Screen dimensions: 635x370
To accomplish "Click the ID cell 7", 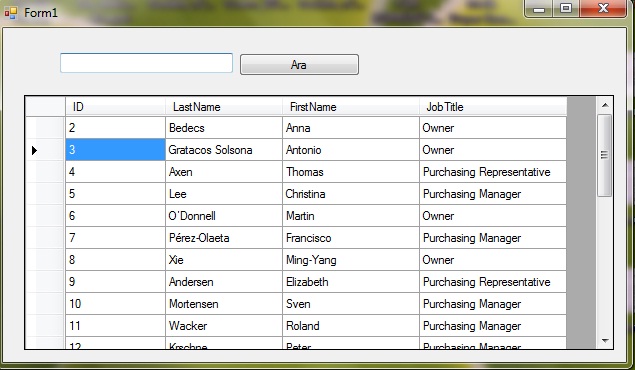I will pos(115,238).
